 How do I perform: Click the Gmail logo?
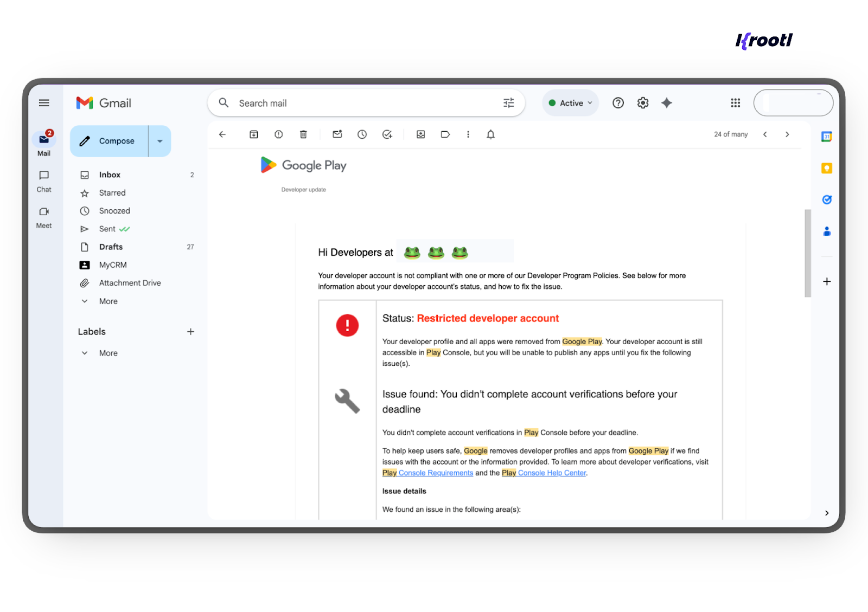[x=104, y=103]
